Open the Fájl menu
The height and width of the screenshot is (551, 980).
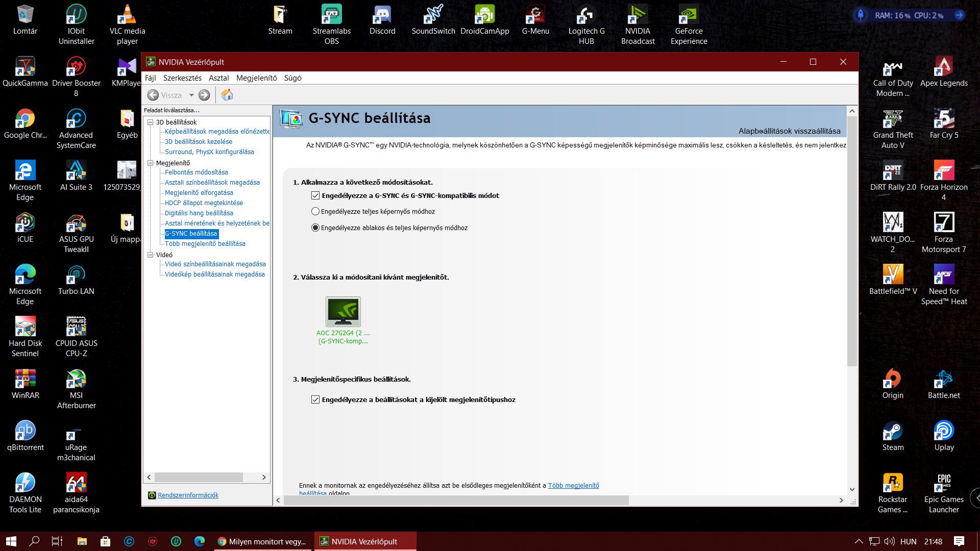(150, 78)
